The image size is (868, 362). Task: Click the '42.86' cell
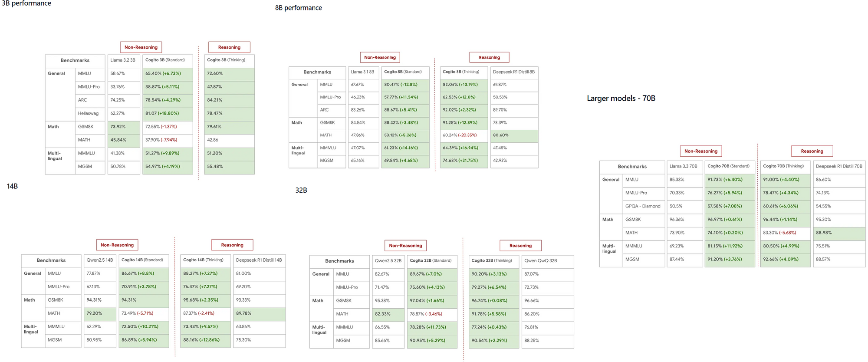pyautogui.click(x=229, y=140)
